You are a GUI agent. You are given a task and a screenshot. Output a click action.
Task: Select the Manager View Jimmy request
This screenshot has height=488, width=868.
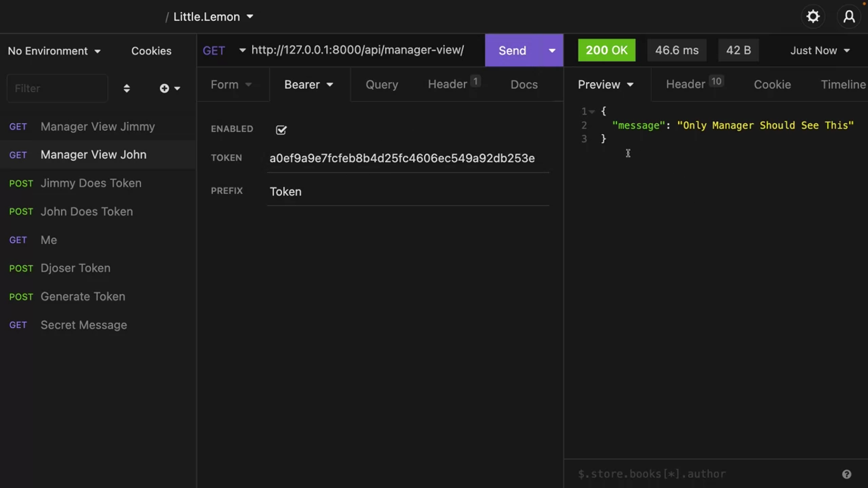click(97, 126)
